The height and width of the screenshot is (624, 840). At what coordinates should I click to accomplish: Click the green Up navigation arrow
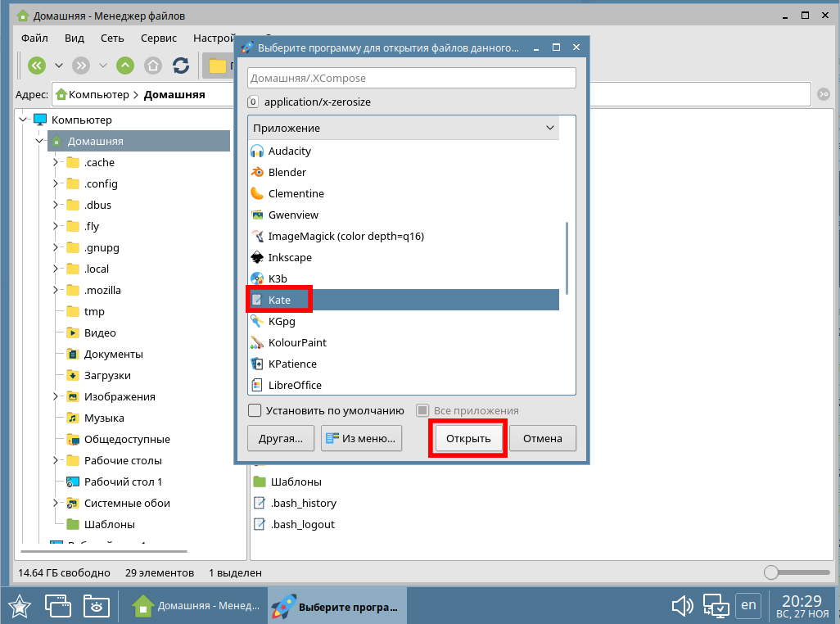pyautogui.click(x=125, y=66)
